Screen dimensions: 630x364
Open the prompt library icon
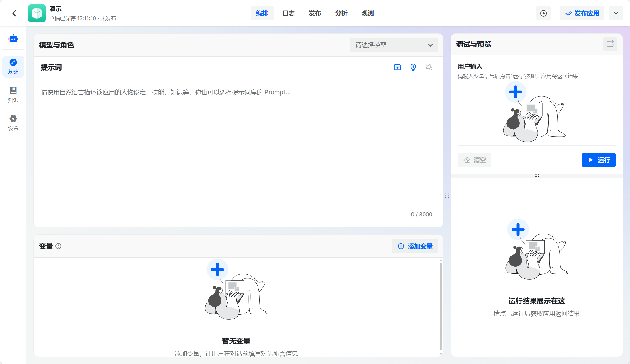pyautogui.click(x=397, y=67)
